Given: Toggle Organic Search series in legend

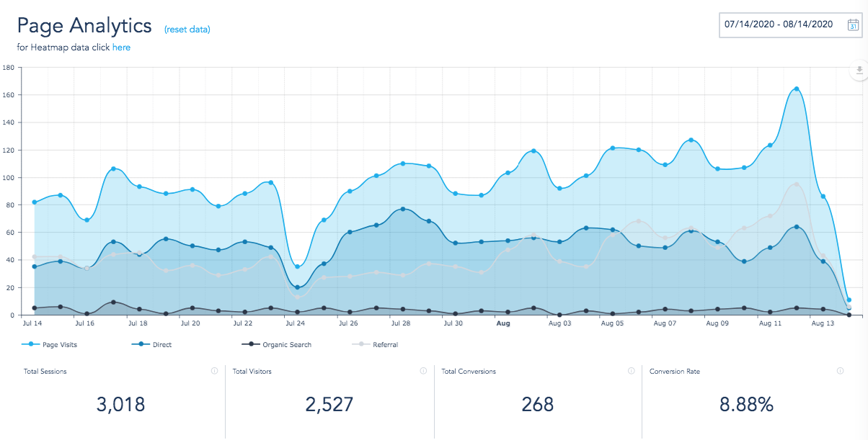Looking at the screenshot, I should (x=276, y=345).
